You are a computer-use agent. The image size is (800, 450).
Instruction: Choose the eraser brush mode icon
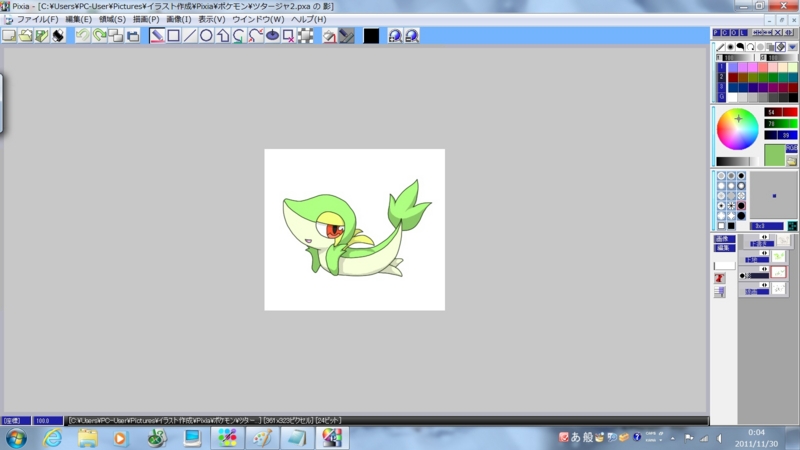pos(781,47)
